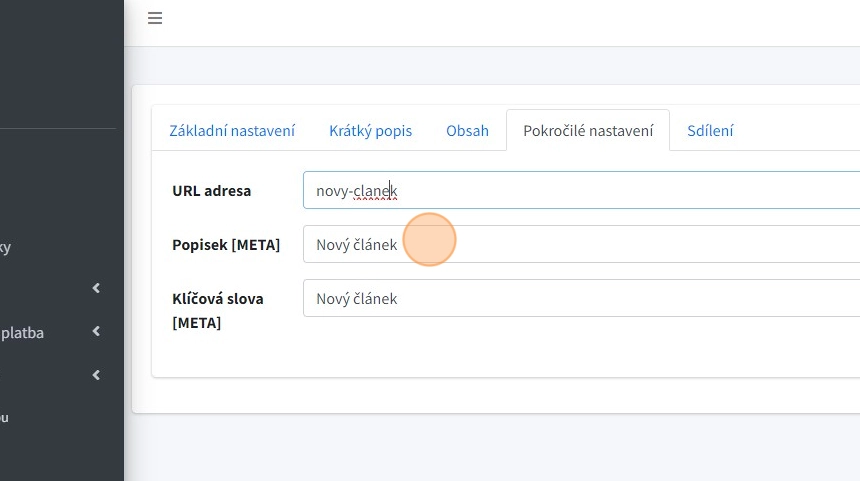
Task: Go to the Sdílení tab
Action: pos(710,131)
